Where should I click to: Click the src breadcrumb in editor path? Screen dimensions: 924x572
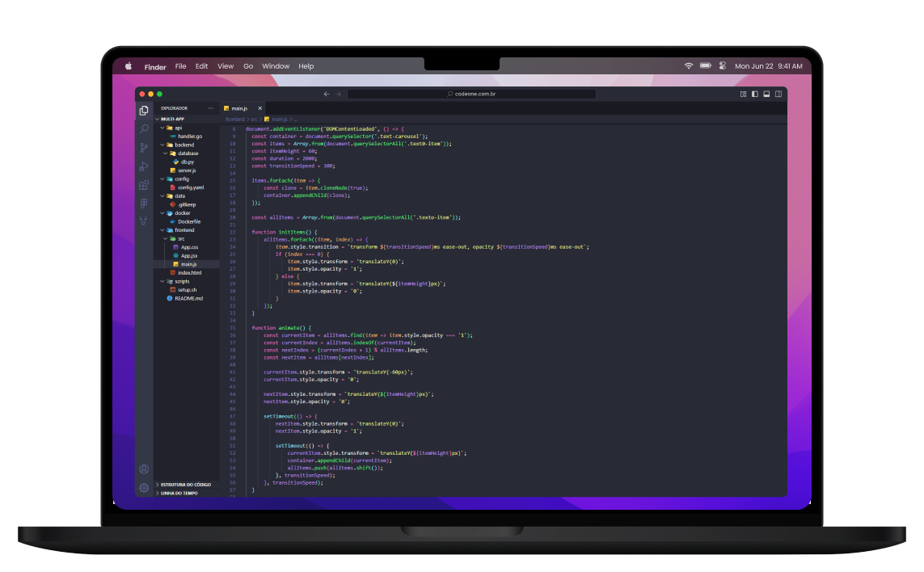coord(254,120)
